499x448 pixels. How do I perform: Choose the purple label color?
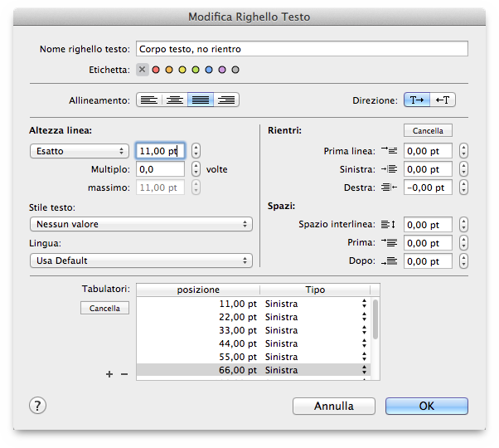pyautogui.click(x=222, y=70)
